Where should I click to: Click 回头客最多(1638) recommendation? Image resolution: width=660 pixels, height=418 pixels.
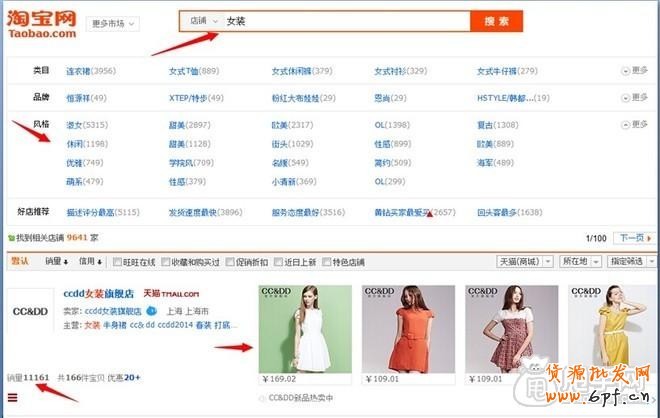point(509,212)
